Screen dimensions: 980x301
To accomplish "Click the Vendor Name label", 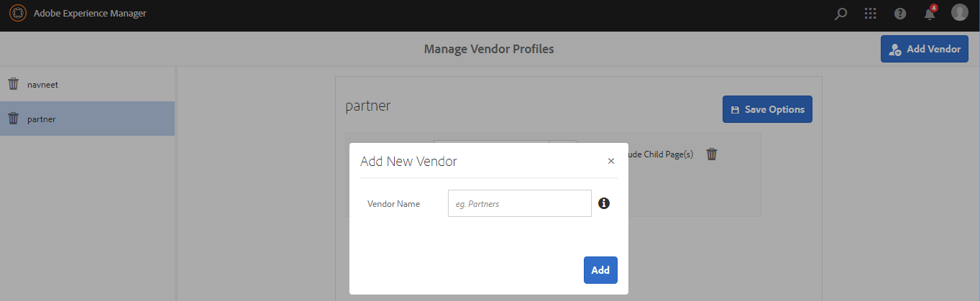I will click(x=393, y=204).
